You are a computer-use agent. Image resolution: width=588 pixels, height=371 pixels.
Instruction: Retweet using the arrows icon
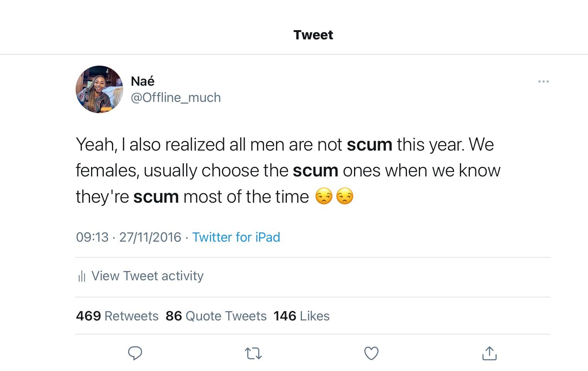[253, 353]
